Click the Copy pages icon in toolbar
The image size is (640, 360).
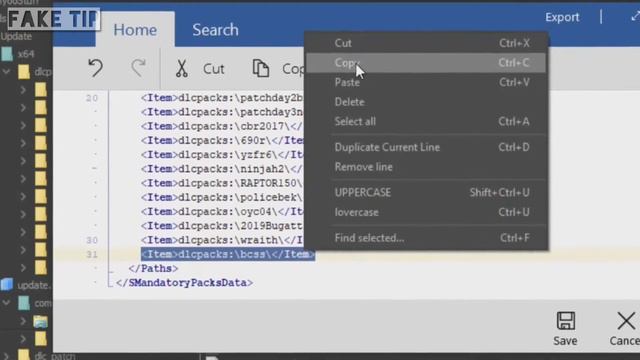tap(260, 68)
